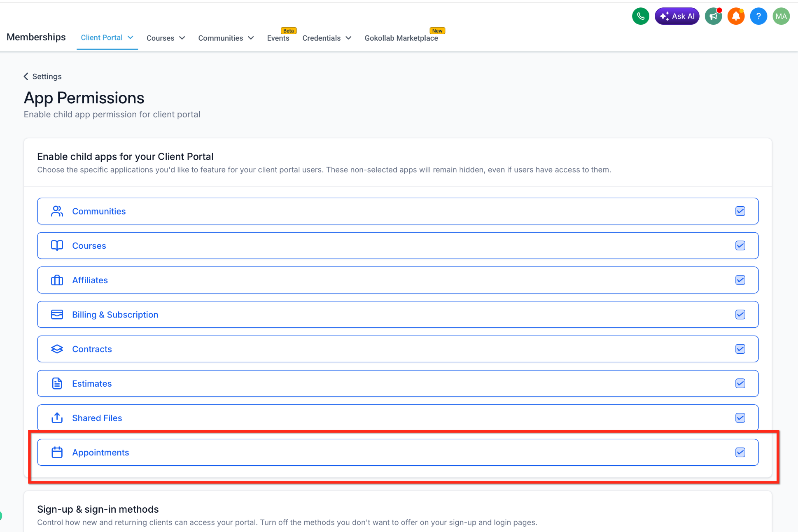
Task: Click the Affiliates label
Action: pos(90,280)
